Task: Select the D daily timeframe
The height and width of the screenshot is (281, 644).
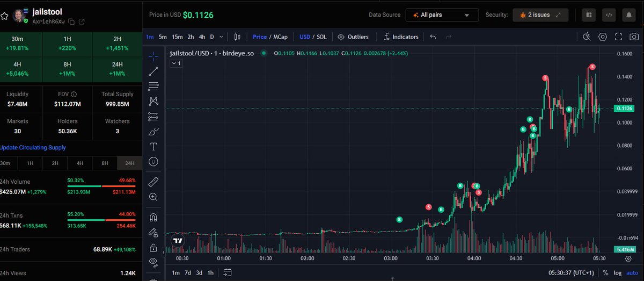Action: click(212, 37)
